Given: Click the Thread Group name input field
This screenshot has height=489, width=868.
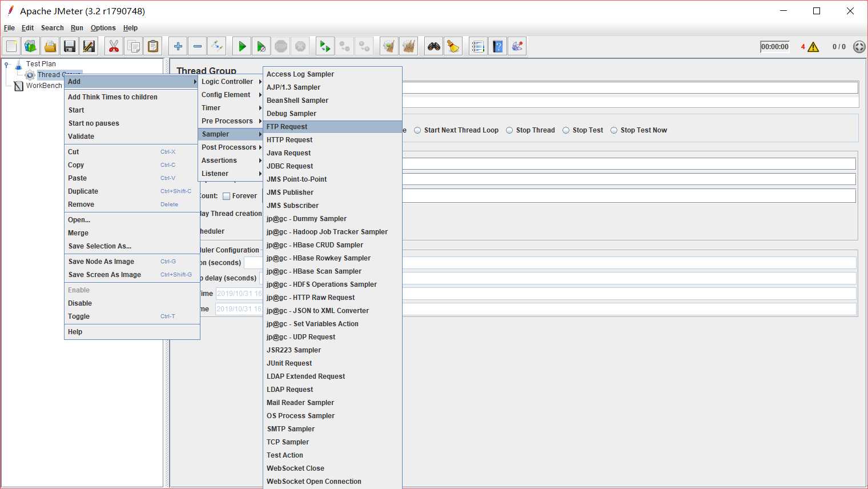Looking at the screenshot, I should 630,88.
